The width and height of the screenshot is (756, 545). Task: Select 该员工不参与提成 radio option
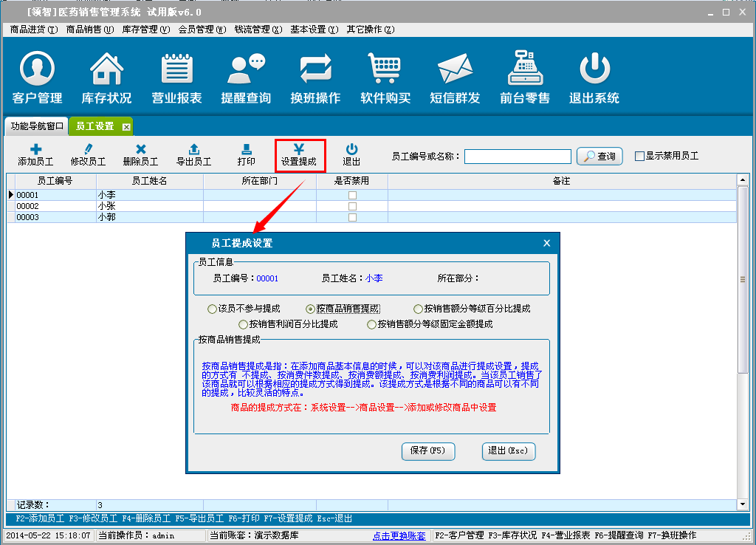pos(213,309)
